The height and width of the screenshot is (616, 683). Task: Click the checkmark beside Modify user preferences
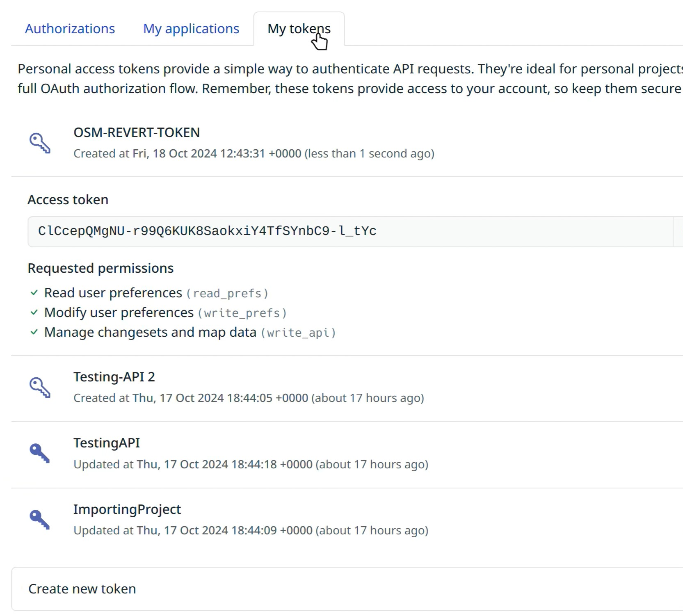tap(34, 313)
